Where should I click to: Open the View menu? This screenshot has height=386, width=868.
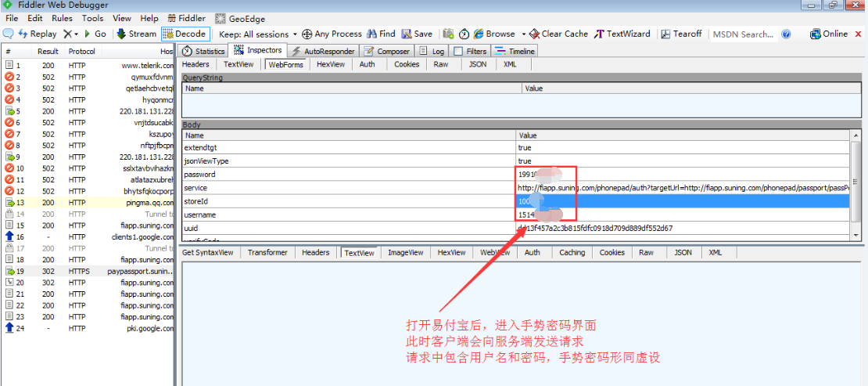122,18
